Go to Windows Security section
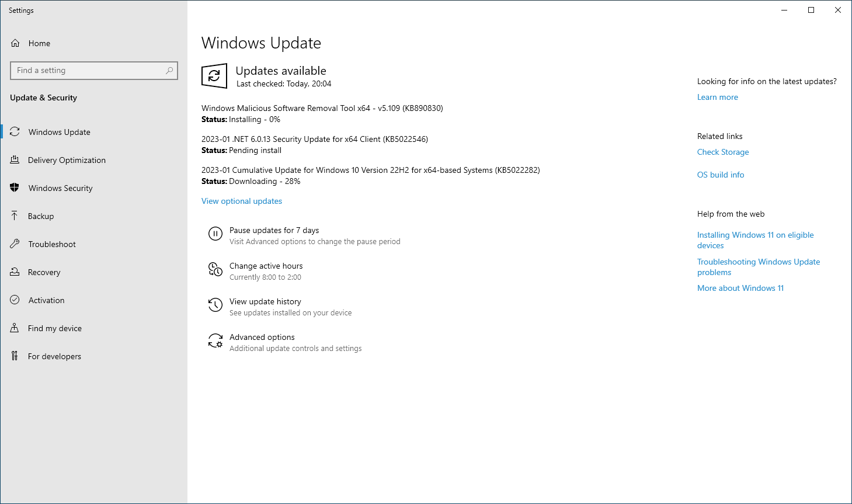 coord(93,188)
